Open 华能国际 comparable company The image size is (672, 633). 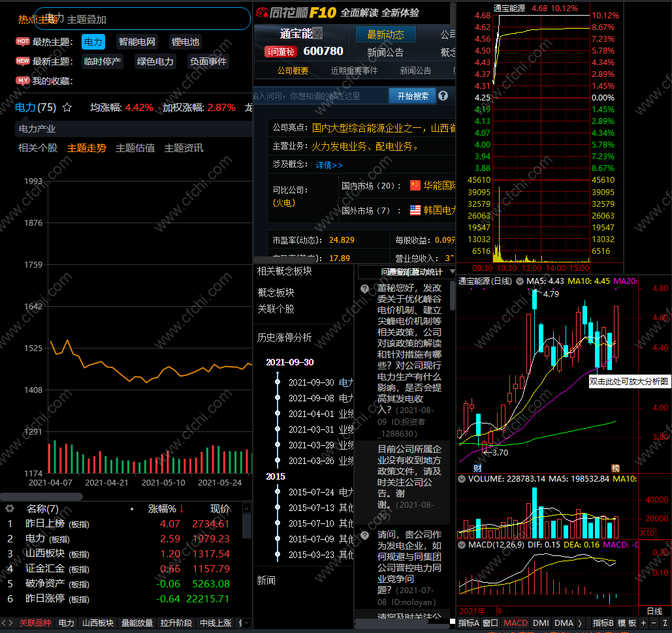coord(440,185)
